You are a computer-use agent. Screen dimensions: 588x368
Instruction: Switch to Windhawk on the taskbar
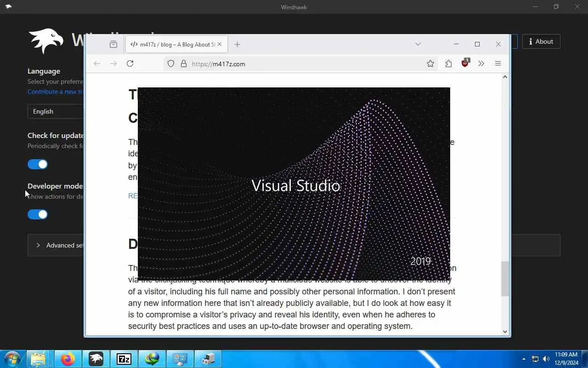click(96, 359)
